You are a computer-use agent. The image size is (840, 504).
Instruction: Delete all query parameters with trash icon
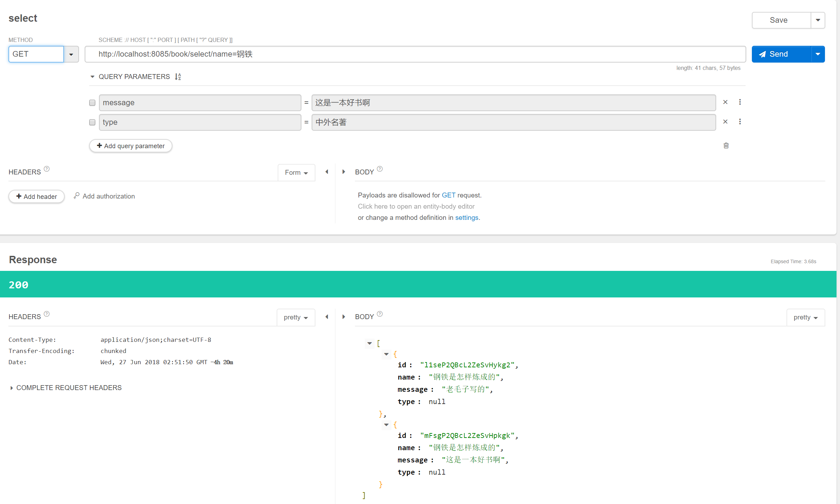(x=726, y=145)
